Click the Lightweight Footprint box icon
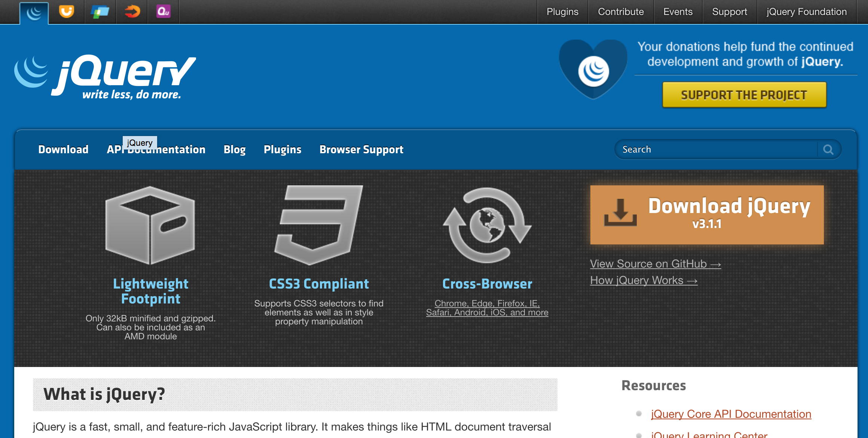868x438 pixels. click(150, 225)
